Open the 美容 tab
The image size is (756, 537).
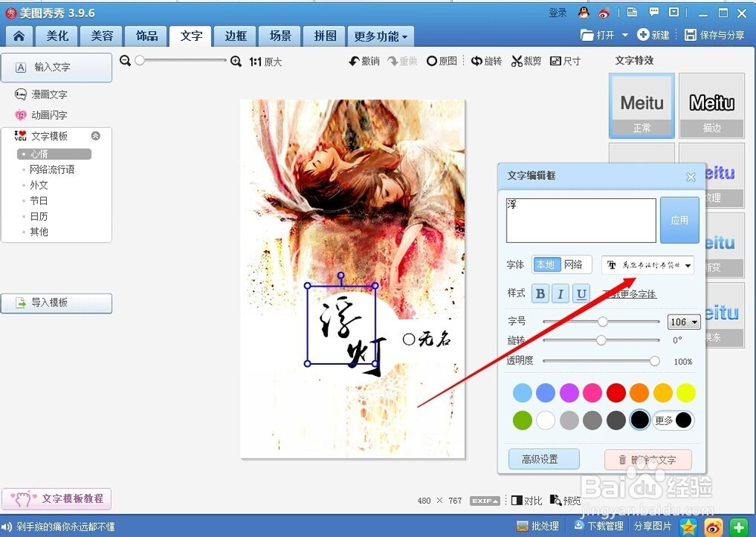pos(102,36)
